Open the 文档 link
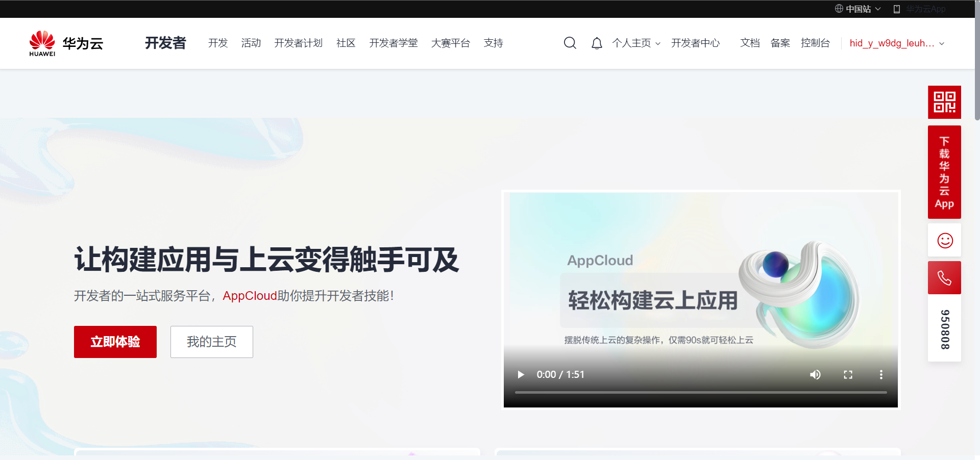This screenshot has height=460, width=980. [x=750, y=43]
